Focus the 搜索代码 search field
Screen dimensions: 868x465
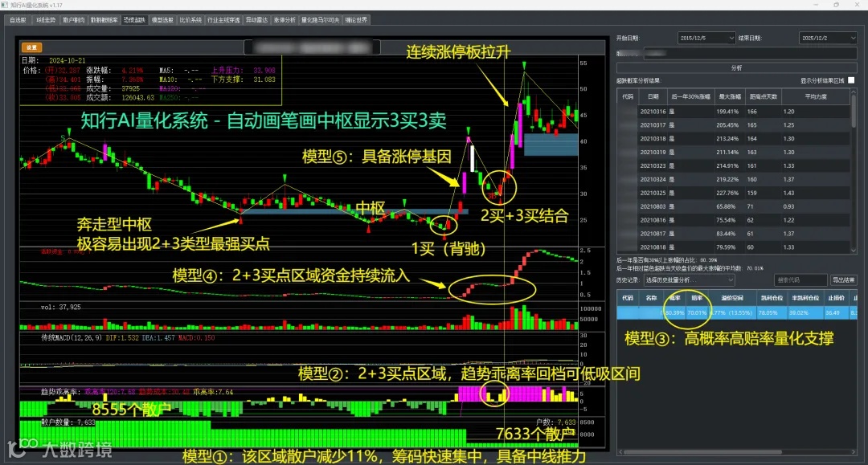pos(800,280)
